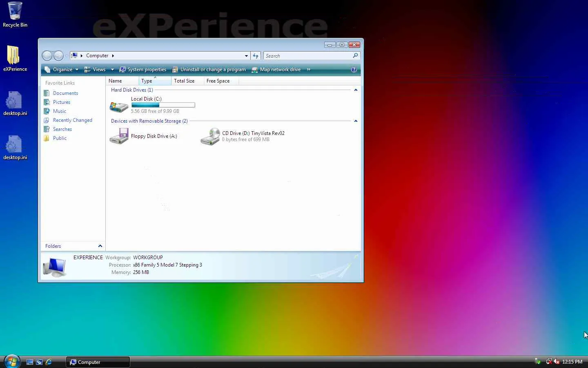Expand the address bar history dropdown
This screenshot has height=368, width=588.
click(x=246, y=56)
